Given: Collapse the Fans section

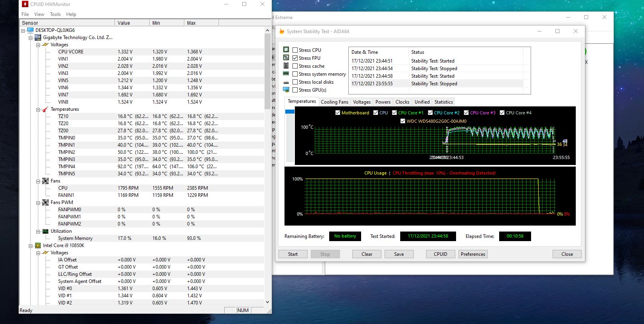Looking at the screenshot, I should (x=38, y=181).
